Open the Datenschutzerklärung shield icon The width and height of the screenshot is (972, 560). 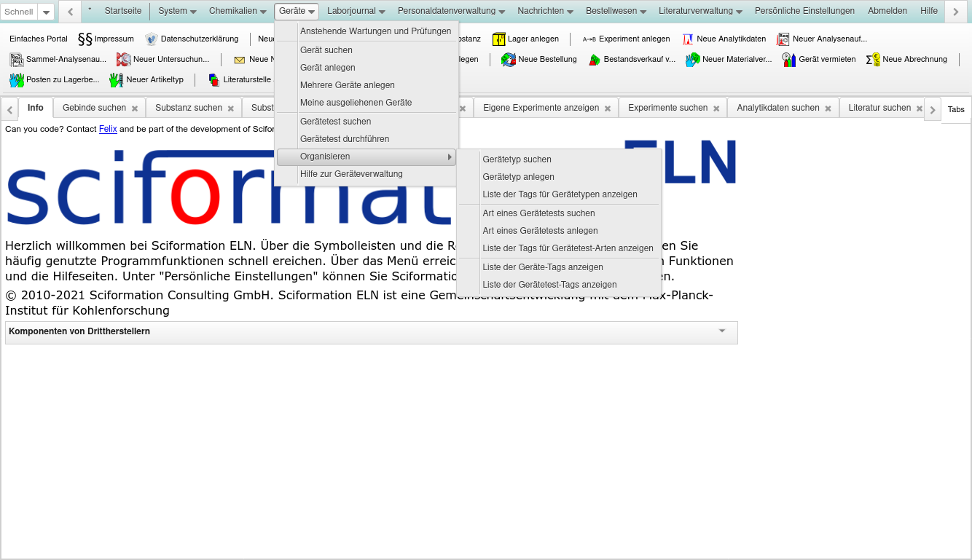click(x=152, y=39)
